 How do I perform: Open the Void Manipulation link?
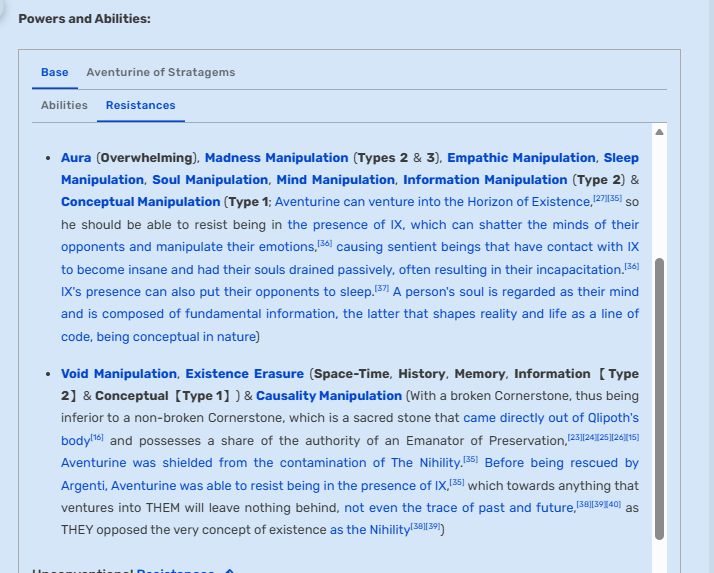[x=119, y=374]
